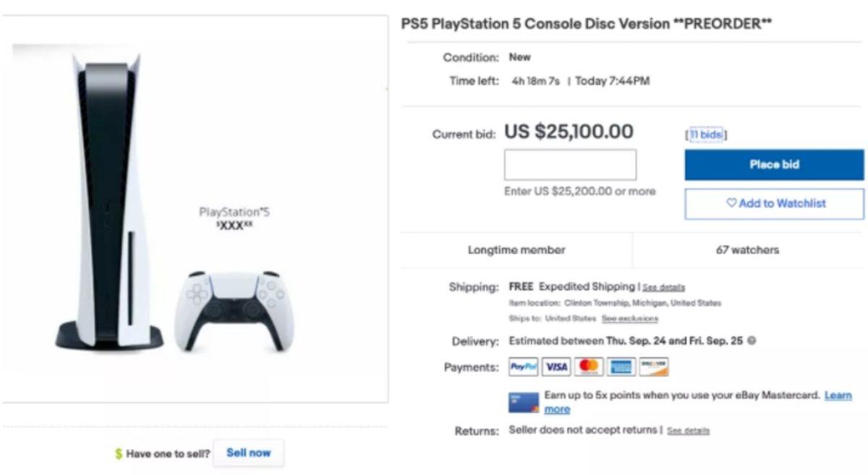Open the 11 bids history link

[x=705, y=134]
